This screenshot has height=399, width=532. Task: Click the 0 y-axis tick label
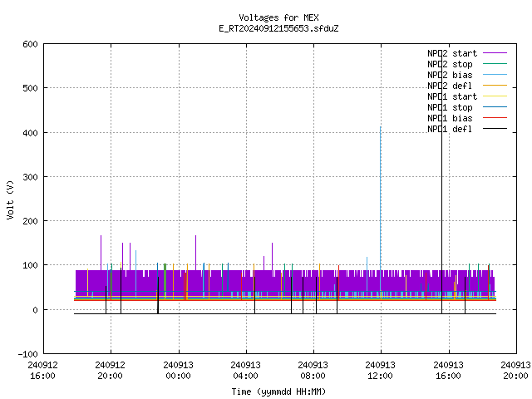click(35, 310)
